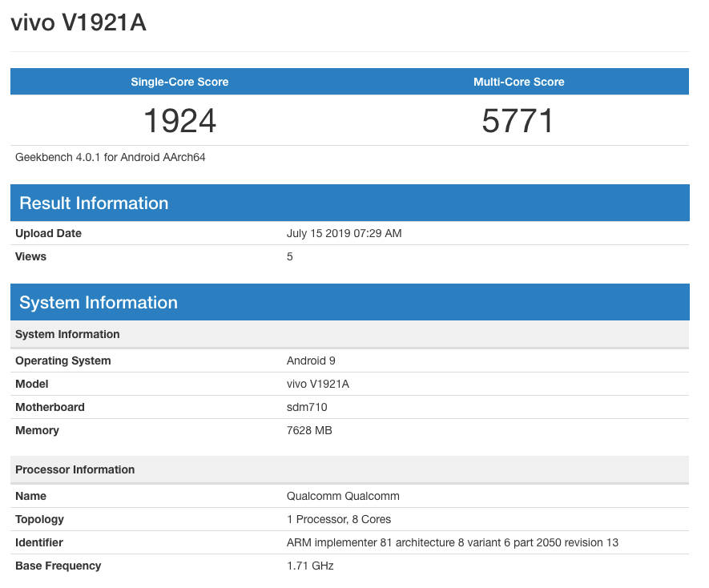Click the Upload Date label

tap(48, 233)
